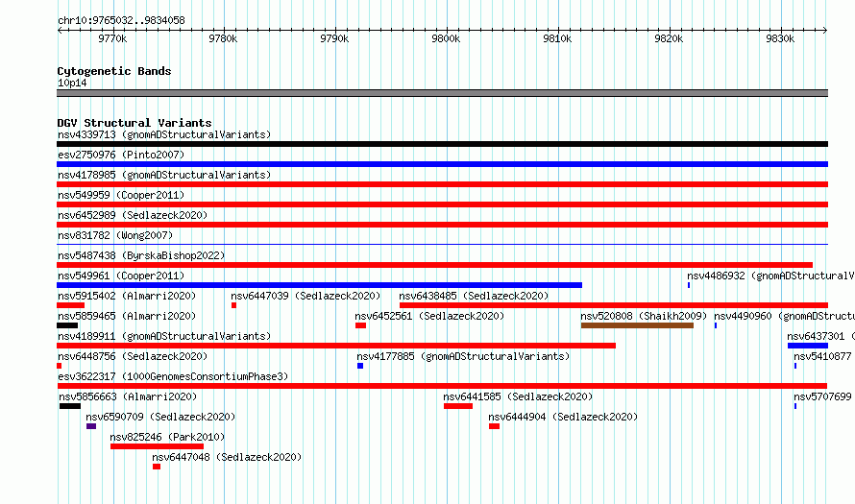This screenshot has width=855, height=504.
Task: Click the chr10:9765032..9834058 position label
Action: click(x=121, y=20)
